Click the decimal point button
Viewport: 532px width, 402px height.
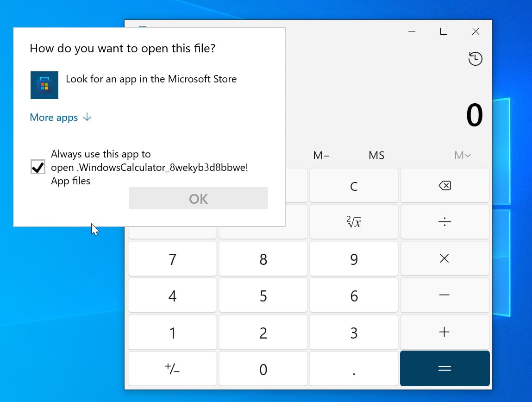click(x=354, y=368)
